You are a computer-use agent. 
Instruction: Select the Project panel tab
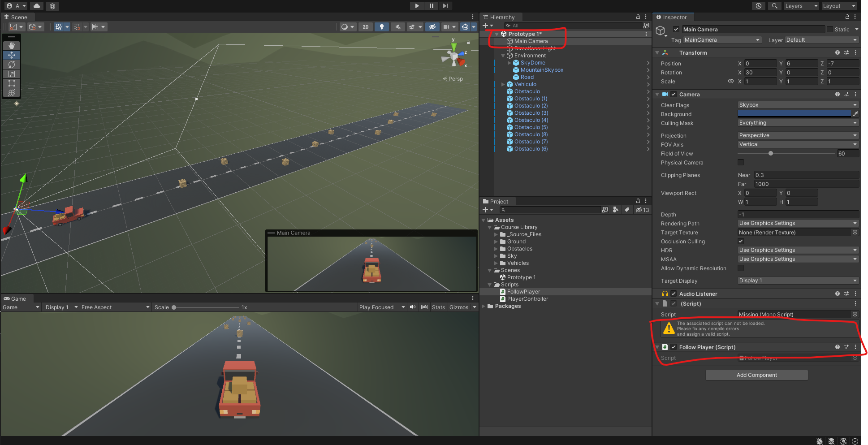[x=498, y=202]
